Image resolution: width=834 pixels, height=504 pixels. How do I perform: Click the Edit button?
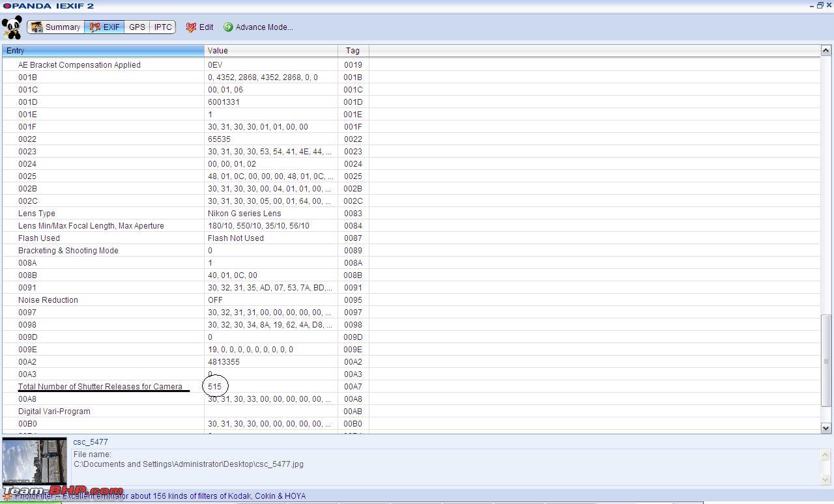point(199,27)
